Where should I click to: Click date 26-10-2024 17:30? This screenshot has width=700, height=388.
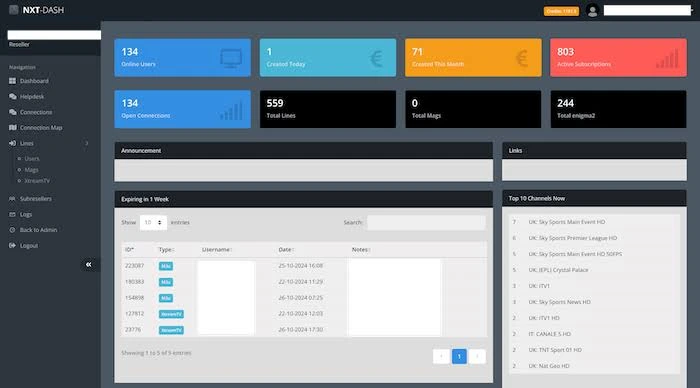[x=300, y=330]
